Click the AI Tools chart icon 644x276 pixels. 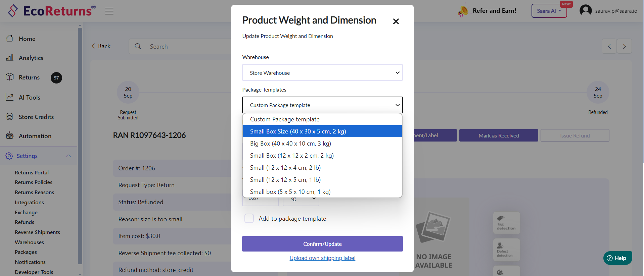[10, 97]
